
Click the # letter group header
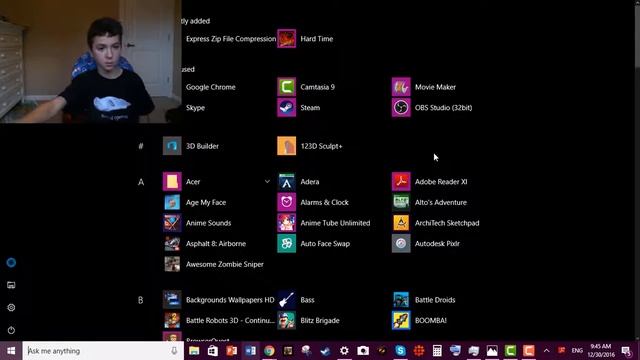coord(141,146)
